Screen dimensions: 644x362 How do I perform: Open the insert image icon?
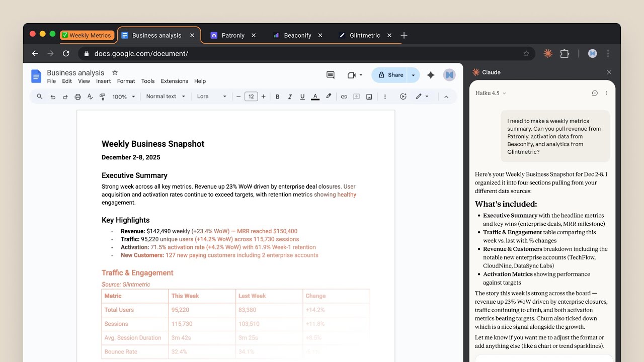coord(369,97)
